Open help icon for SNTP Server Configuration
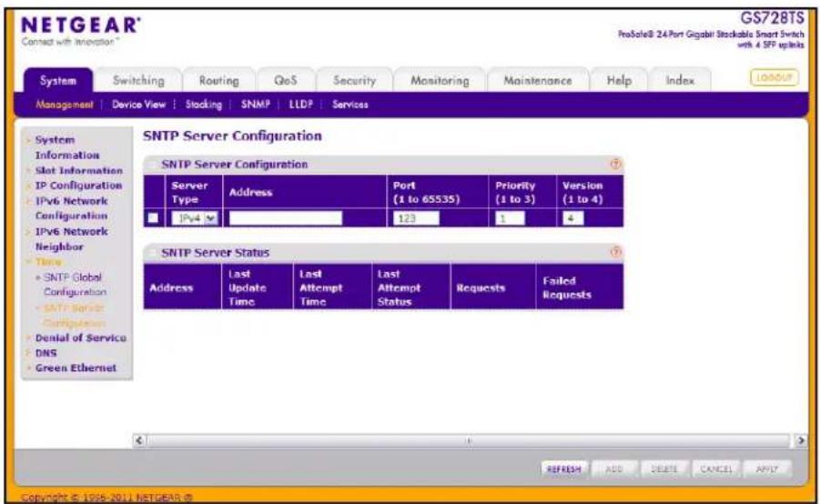Screen dimensions: 820x504 pos(615,164)
